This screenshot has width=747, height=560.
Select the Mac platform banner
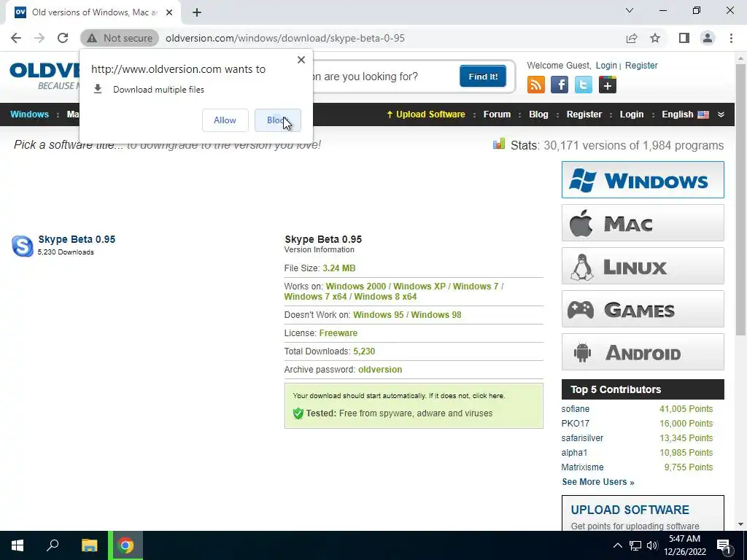(643, 223)
